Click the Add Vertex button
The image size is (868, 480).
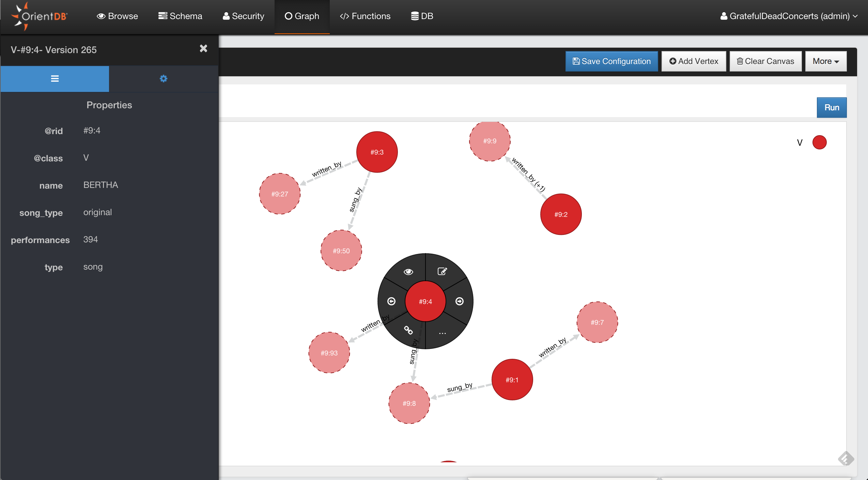click(x=694, y=61)
